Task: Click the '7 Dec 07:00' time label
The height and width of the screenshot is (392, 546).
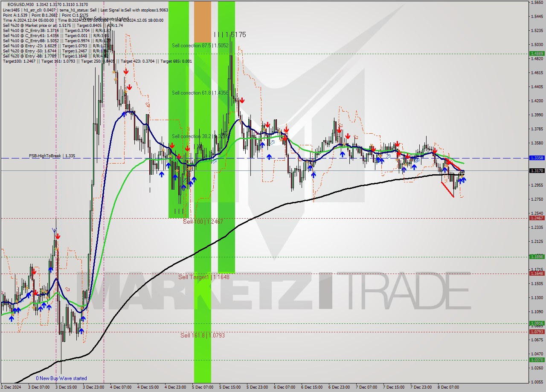Action: [366, 387]
